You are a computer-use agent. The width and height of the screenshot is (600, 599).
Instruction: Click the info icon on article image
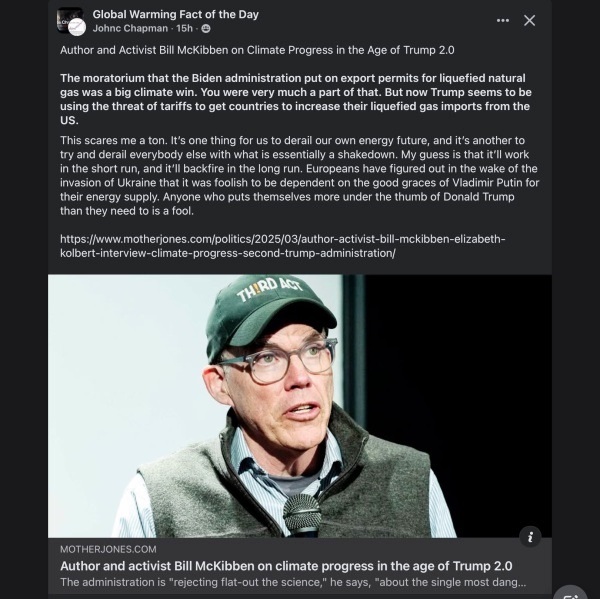[x=531, y=537]
